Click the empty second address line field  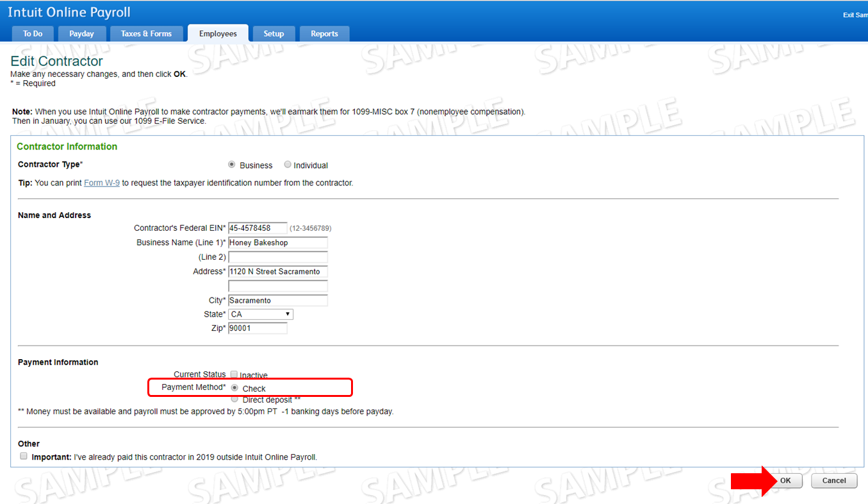(x=278, y=286)
